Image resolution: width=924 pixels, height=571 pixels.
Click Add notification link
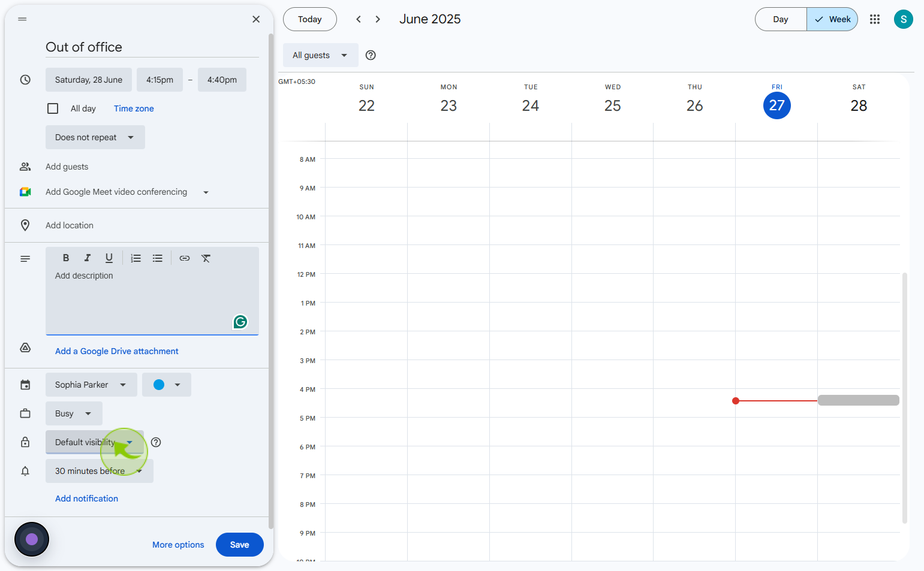point(86,499)
